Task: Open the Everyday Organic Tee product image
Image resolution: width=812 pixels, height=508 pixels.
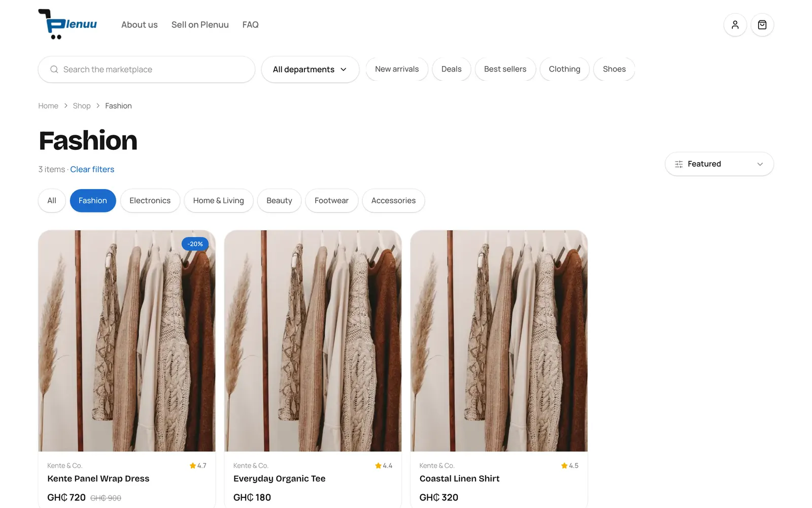Action: tap(313, 341)
